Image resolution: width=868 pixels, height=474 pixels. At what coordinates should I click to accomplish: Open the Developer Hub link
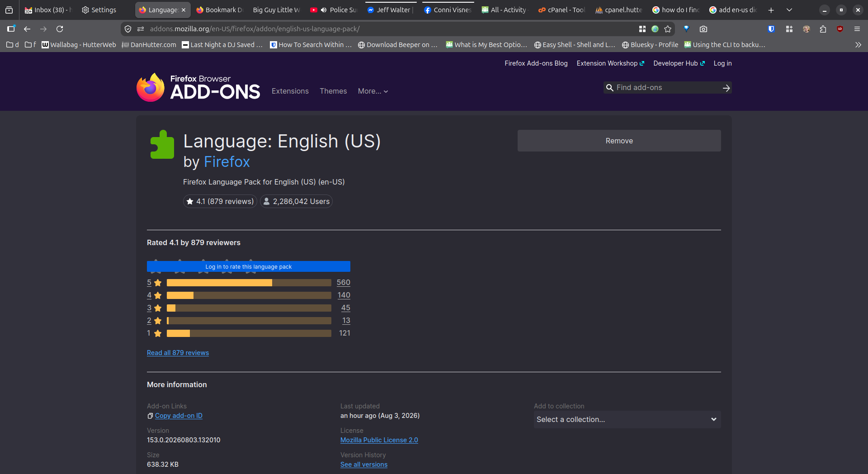pos(679,63)
